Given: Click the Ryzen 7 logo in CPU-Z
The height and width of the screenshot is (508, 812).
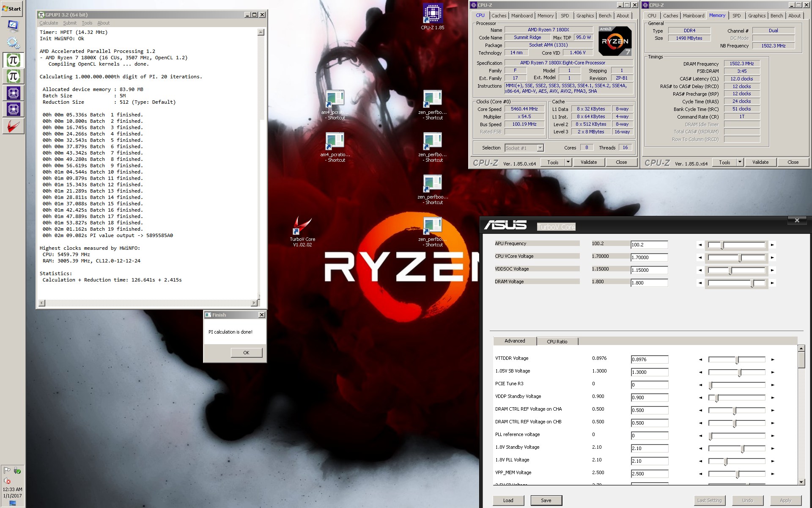Looking at the screenshot, I should pos(615,41).
